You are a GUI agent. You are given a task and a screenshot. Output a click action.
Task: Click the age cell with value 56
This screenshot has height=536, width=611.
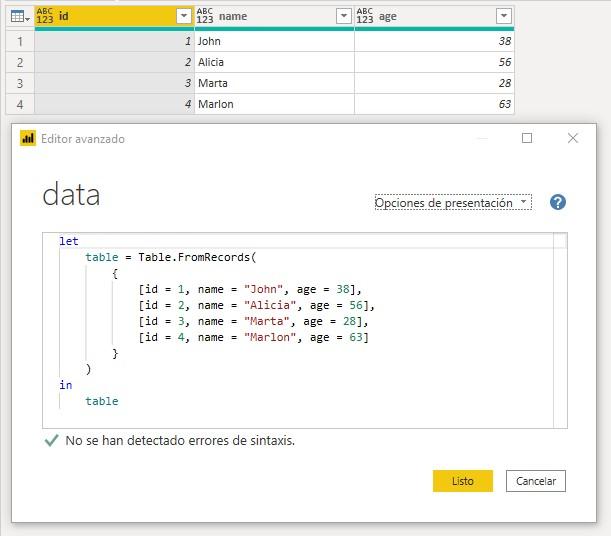click(434, 62)
